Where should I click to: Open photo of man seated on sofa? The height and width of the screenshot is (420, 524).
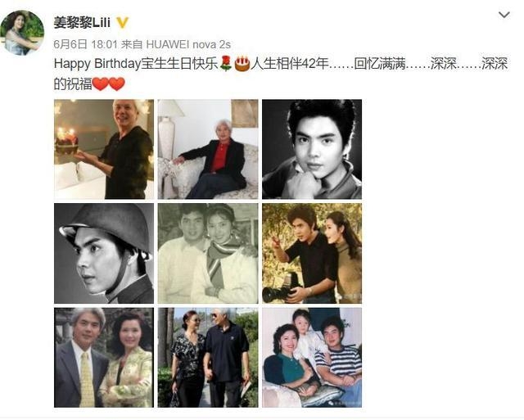(208, 149)
